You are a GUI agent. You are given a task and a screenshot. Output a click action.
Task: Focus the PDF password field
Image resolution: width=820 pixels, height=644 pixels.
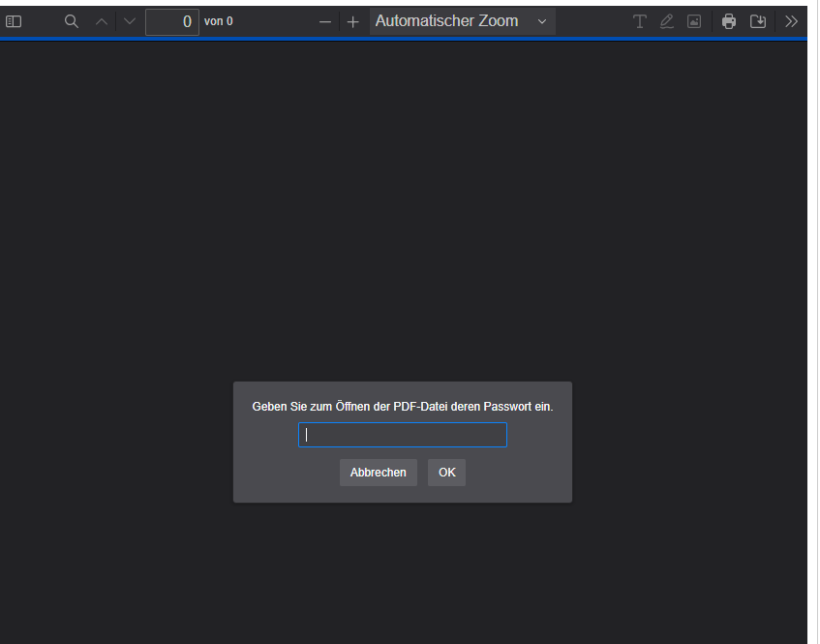(403, 435)
